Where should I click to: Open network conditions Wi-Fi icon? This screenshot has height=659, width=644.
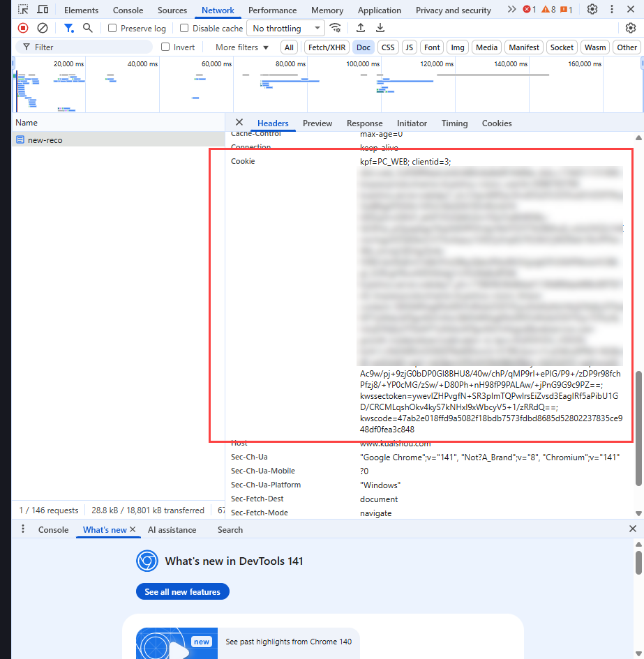point(336,28)
